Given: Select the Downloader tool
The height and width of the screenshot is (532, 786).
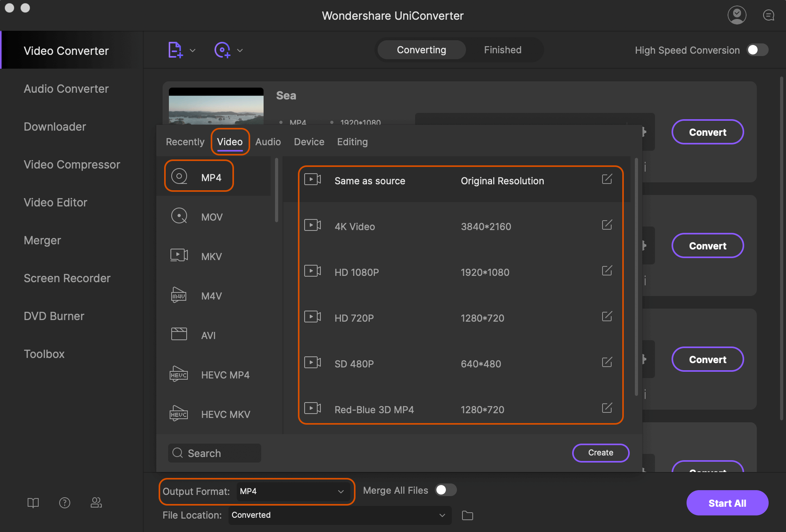Looking at the screenshot, I should click(x=54, y=126).
